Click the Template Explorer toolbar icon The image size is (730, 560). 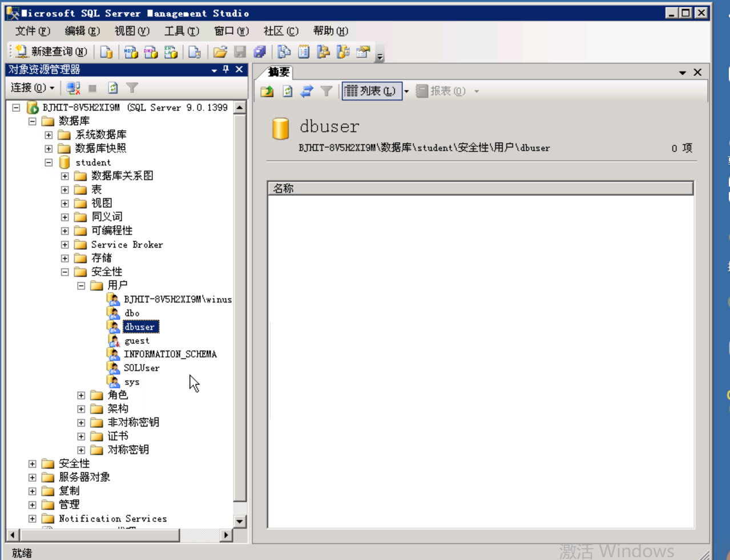tap(343, 52)
